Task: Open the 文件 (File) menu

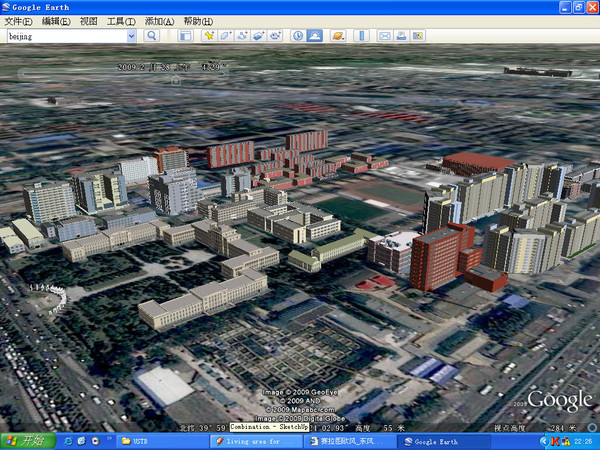Action: point(18,21)
